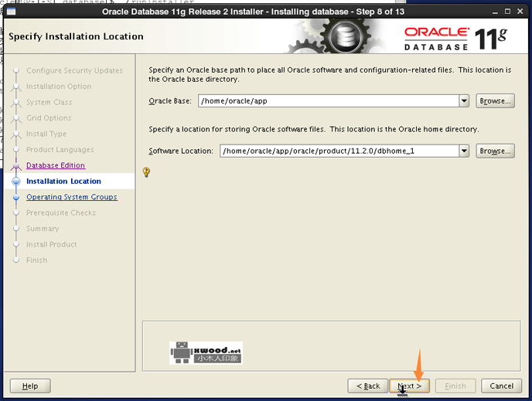
Task: Click the xwood.net robot watermark image
Action: 206,353
